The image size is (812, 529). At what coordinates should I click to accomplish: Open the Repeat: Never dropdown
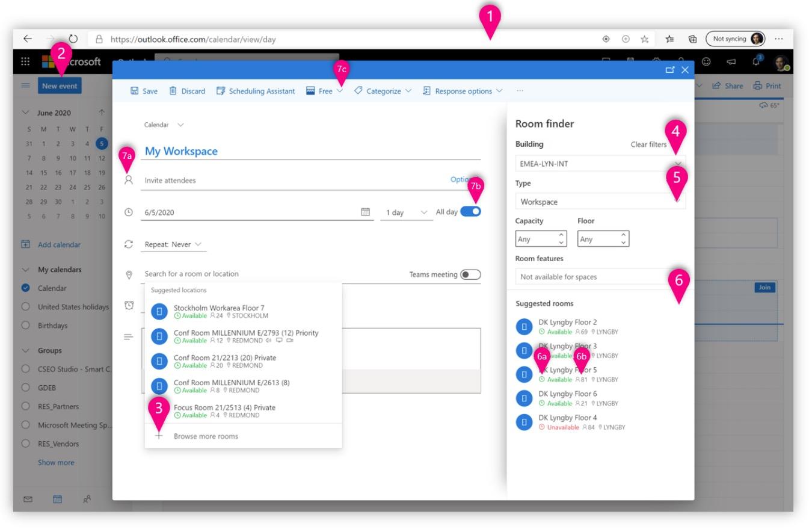(x=173, y=244)
